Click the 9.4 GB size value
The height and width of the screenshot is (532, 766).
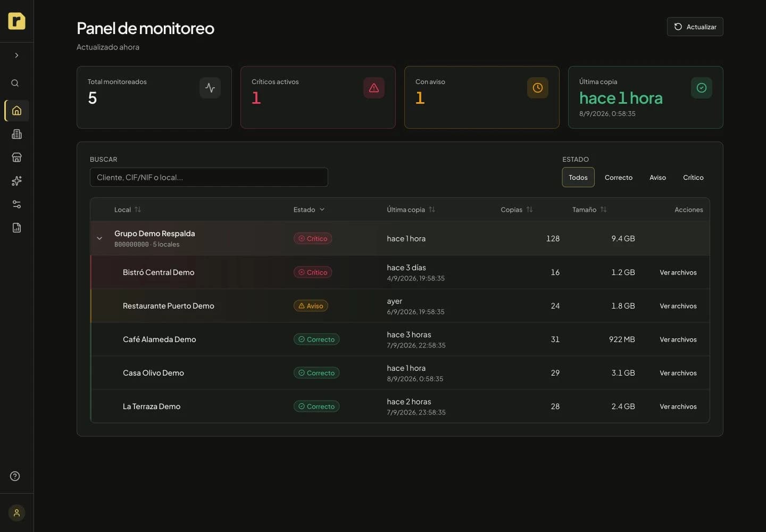pyautogui.click(x=623, y=238)
